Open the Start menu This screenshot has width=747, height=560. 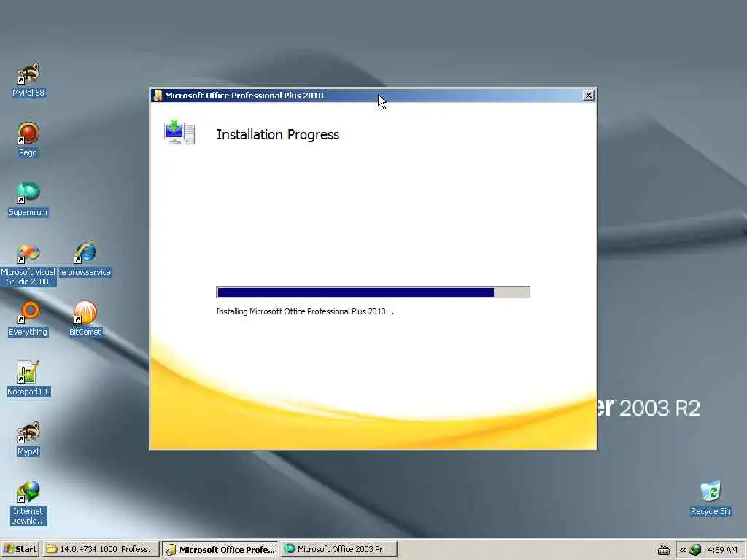pos(20,549)
